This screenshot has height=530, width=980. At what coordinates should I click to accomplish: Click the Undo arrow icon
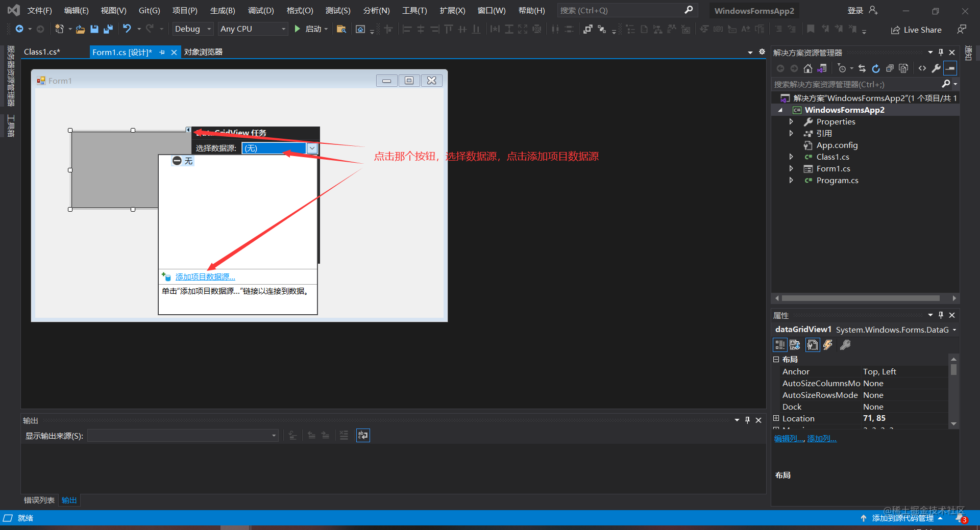pos(127,29)
